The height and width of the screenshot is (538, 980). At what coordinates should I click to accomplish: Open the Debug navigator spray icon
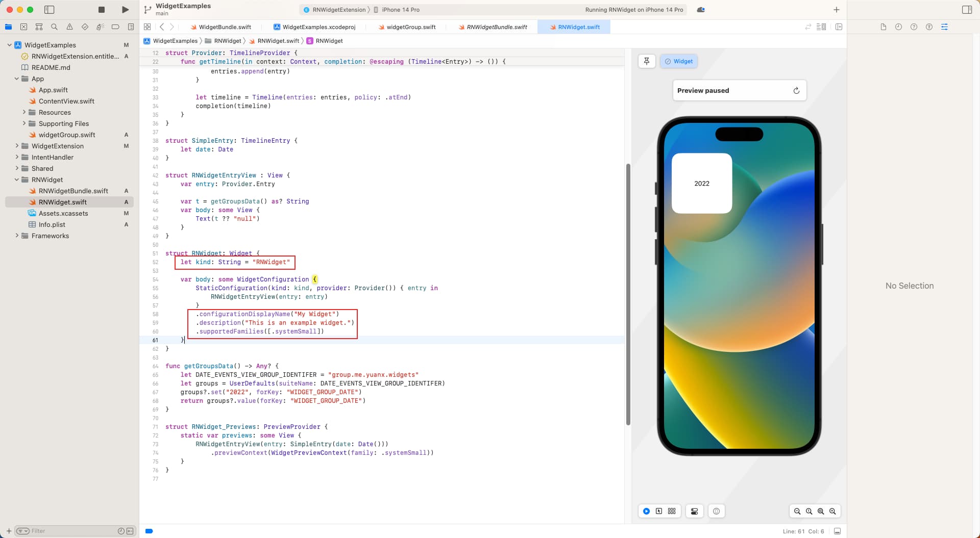[100, 27]
